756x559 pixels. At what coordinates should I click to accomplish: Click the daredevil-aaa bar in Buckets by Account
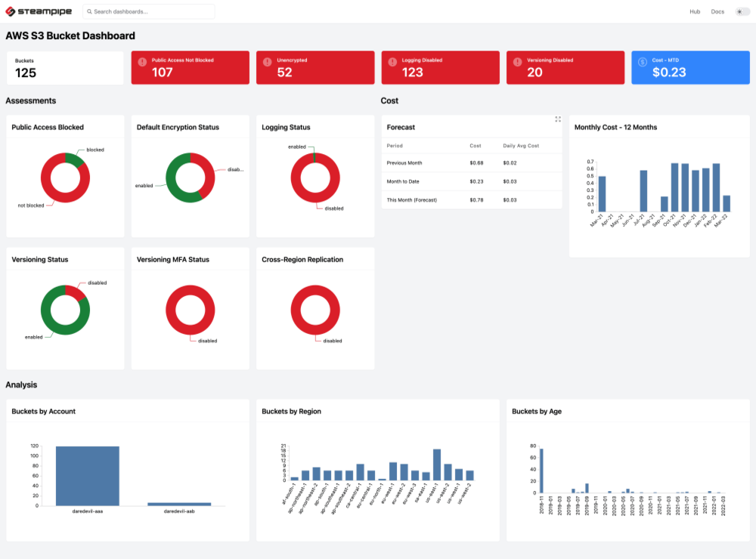coord(87,476)
